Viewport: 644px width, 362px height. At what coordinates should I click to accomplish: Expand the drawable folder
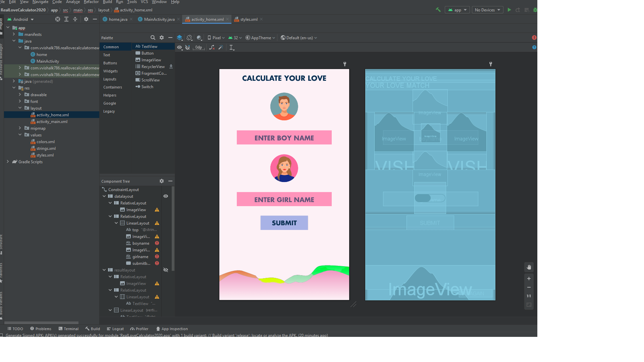coord(20,95)
